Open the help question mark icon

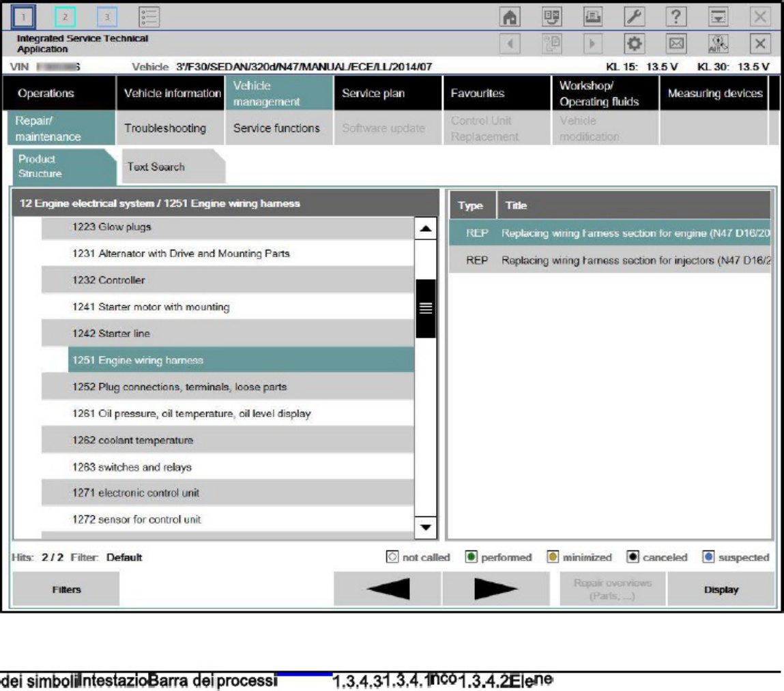pos(676,17)
